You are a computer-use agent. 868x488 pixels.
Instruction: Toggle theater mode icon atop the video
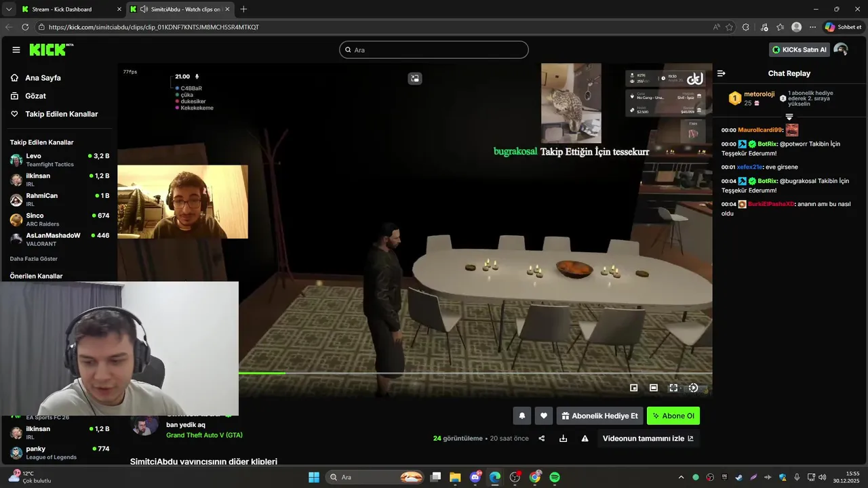coord(415,79)
